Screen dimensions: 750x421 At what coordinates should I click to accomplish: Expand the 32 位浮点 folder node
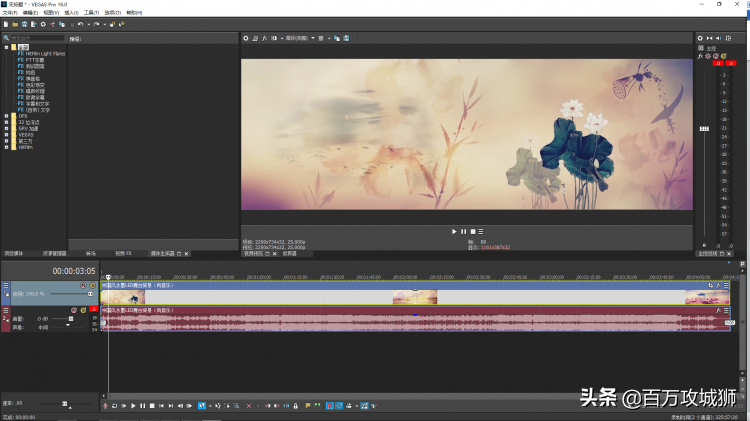[x=6, y=121]
